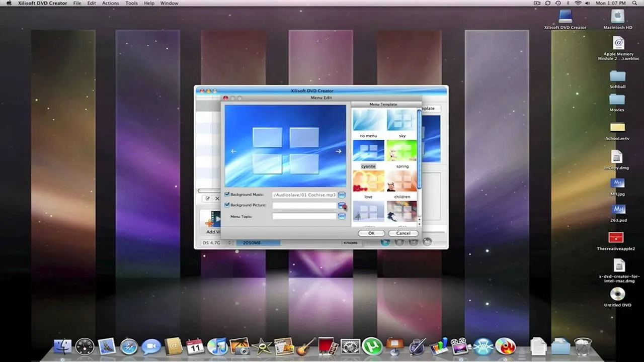Open the Window menu
Image resolution: width=644 pixels, height=362 pixels.
169,3
